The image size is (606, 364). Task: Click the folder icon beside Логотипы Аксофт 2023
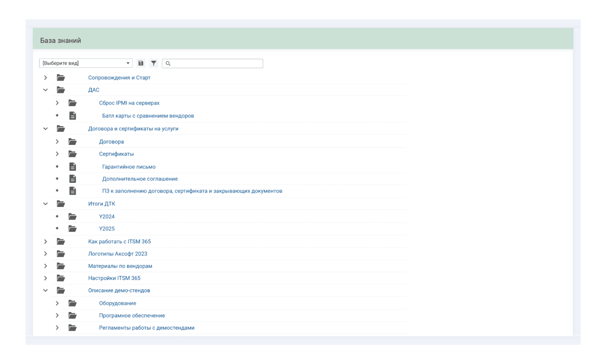pos(61,254)
